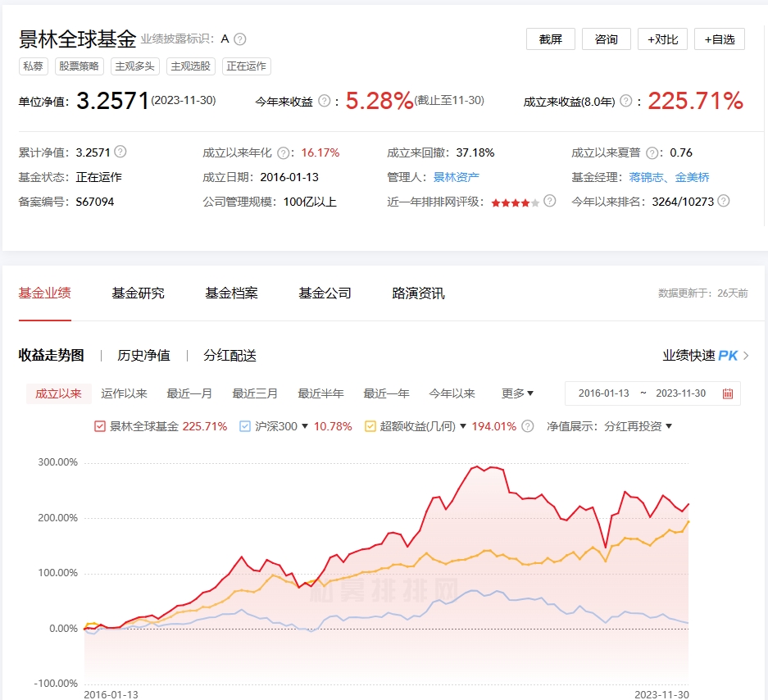Click the 5.28% year-to-date return
768x700 pixels.
click(379, 101)
